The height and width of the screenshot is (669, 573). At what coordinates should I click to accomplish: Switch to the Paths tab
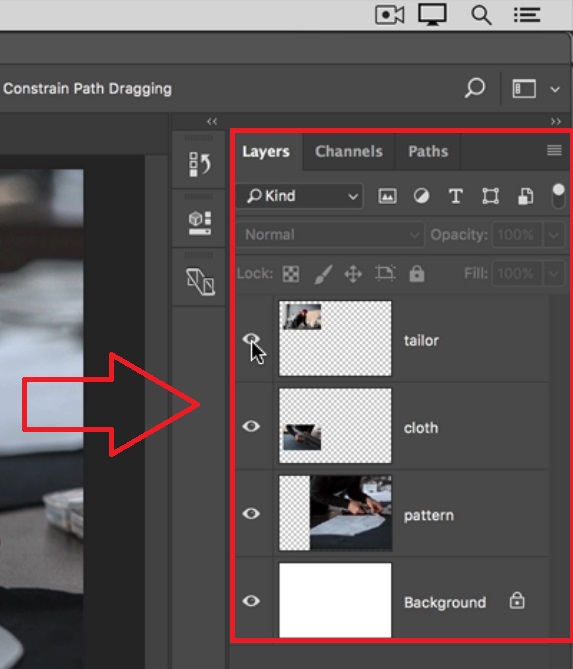click(x=428, y=151)
